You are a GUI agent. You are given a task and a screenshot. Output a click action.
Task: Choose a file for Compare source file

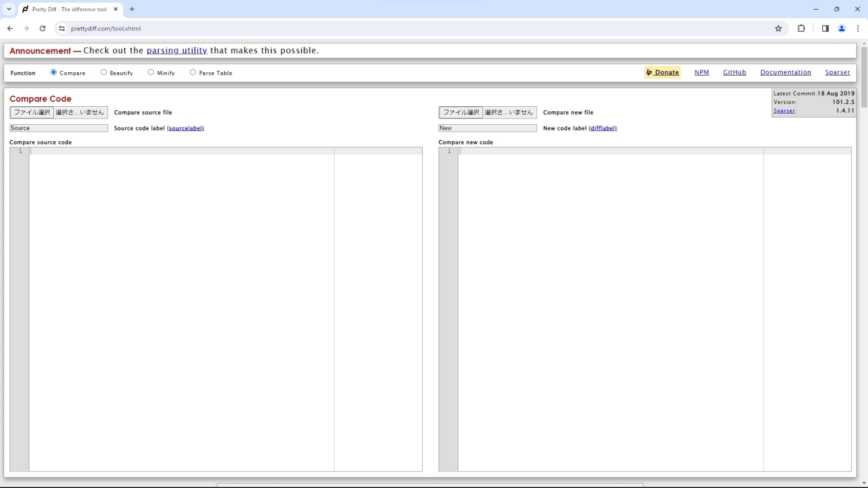pyautogui.click(x=32, y=112)
